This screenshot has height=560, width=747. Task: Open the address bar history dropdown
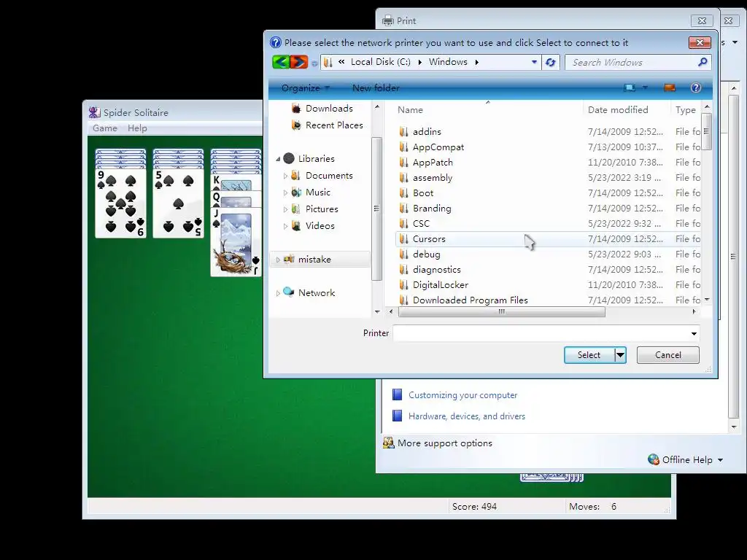[534, 63]
